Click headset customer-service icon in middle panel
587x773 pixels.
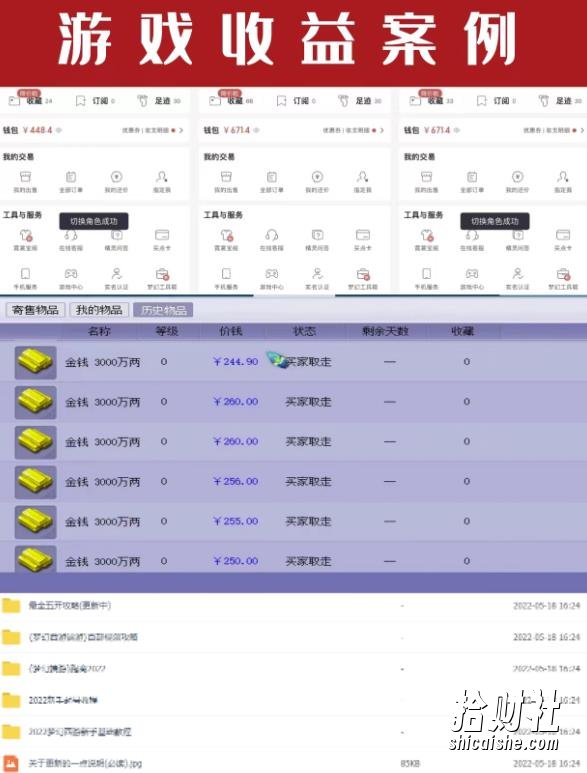[272, 235]
